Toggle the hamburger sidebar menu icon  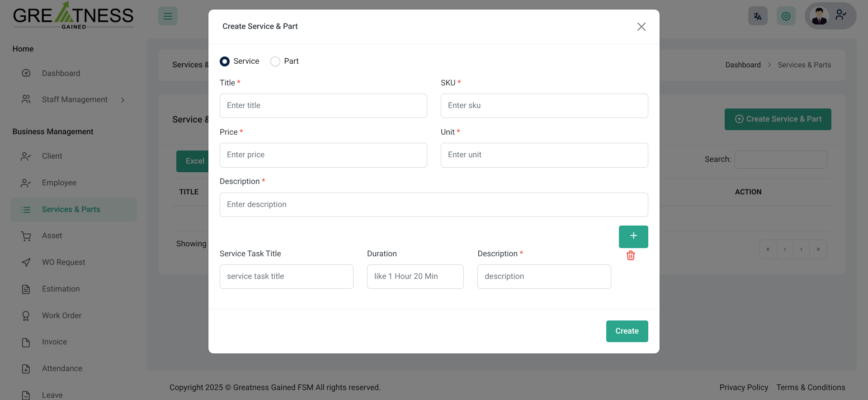click(x=168, y=16)
